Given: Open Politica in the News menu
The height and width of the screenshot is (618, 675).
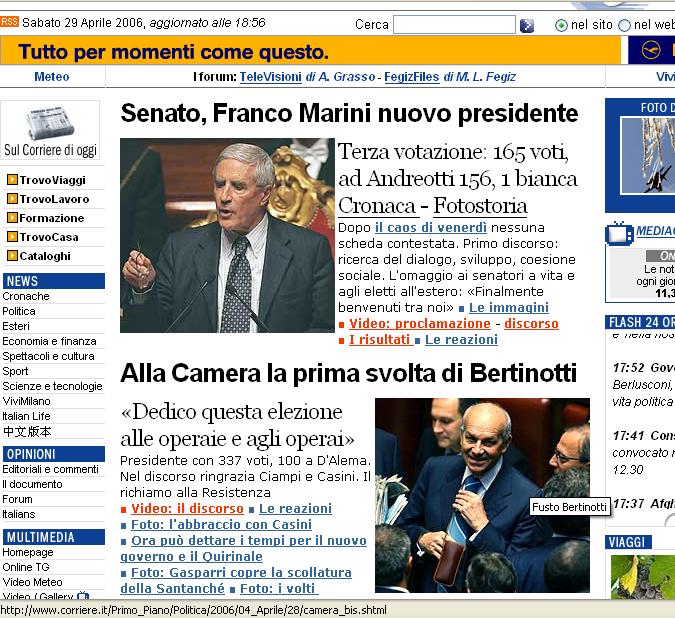Looking at the screenshot, I should pyautogui.click(x=19, y=311).
